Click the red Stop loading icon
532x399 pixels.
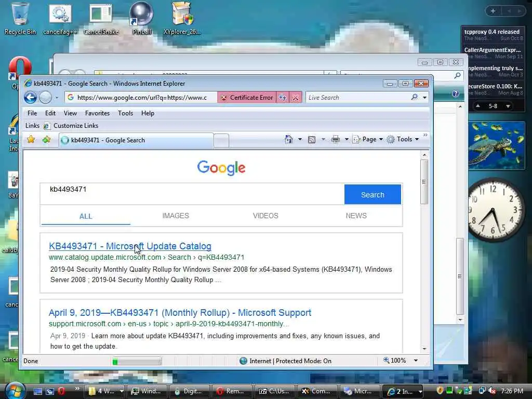(296, 98)
